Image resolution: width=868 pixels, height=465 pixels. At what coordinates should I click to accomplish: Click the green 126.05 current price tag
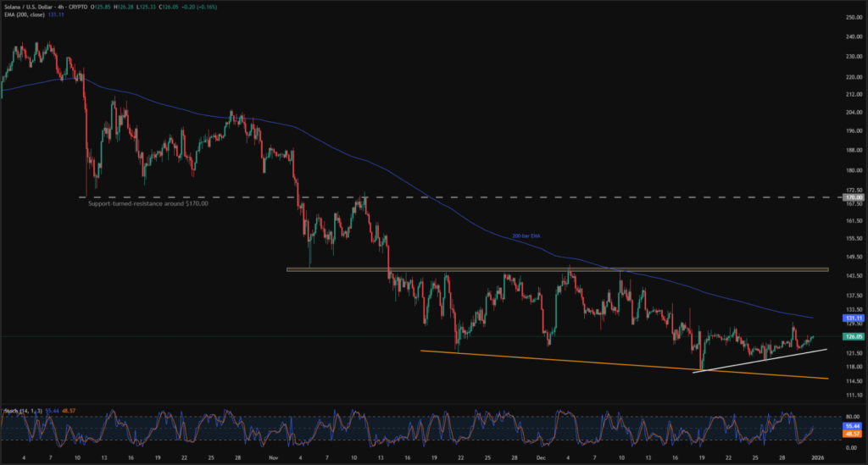pyautogui.click(x=853, y=336)
